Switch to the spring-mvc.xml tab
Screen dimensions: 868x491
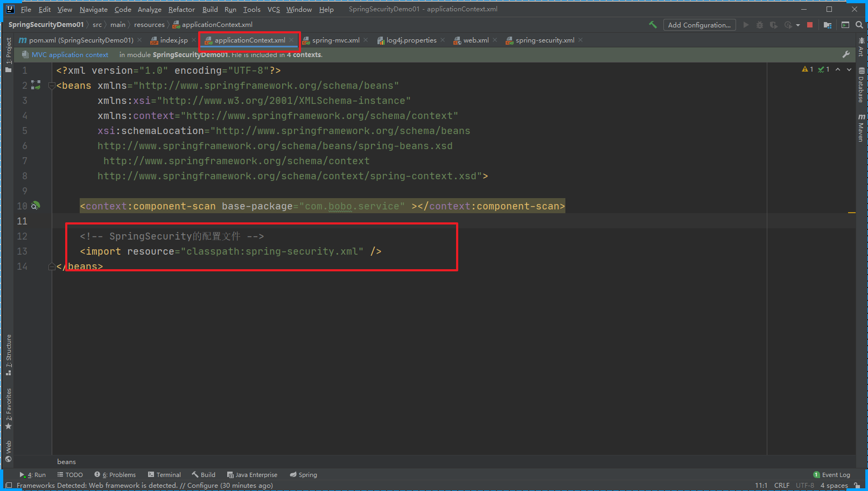335,40
